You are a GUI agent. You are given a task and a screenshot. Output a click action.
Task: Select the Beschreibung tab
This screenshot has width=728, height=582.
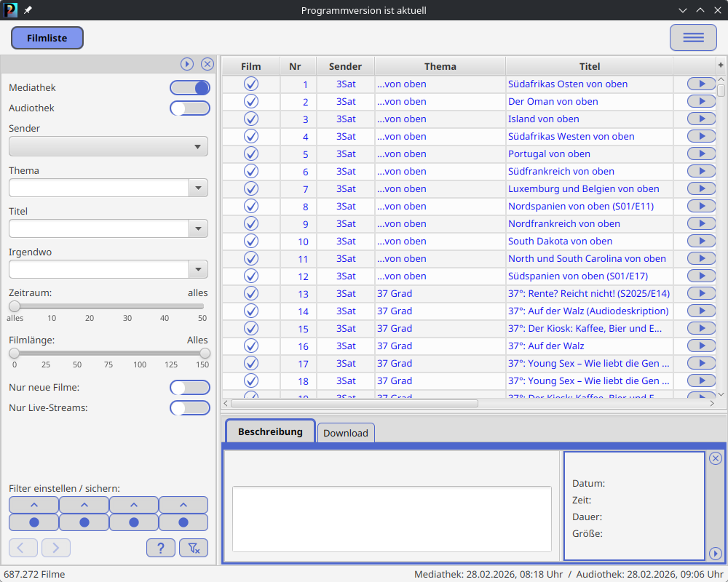tap(270, 431)
